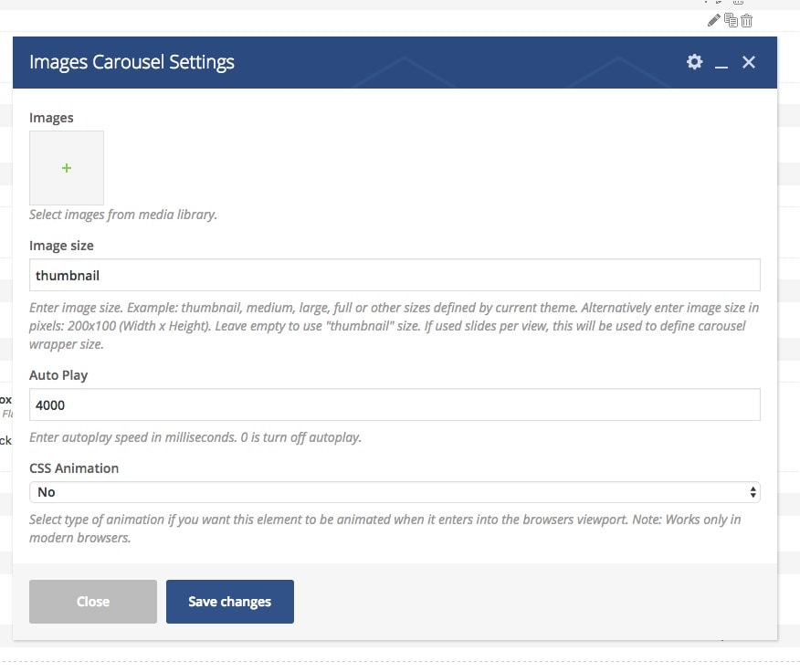Add images with the green plus box

tap(67, 168)
